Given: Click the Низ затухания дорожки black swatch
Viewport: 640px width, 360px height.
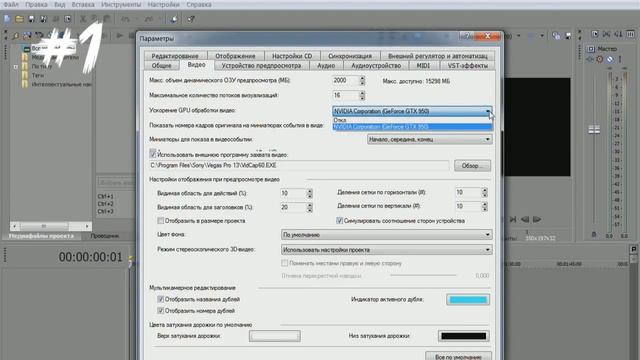Looking at the screenshot, I should tap(464, 336).
